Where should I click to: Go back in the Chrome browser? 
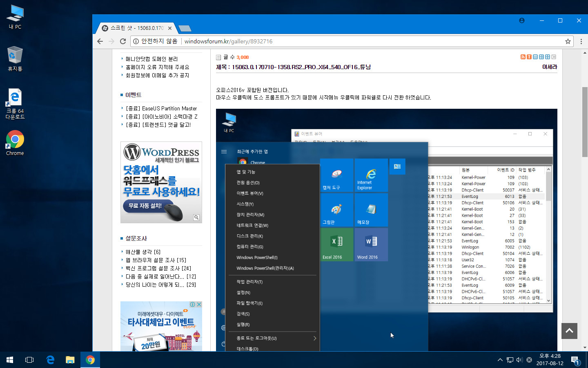point(100,41)
